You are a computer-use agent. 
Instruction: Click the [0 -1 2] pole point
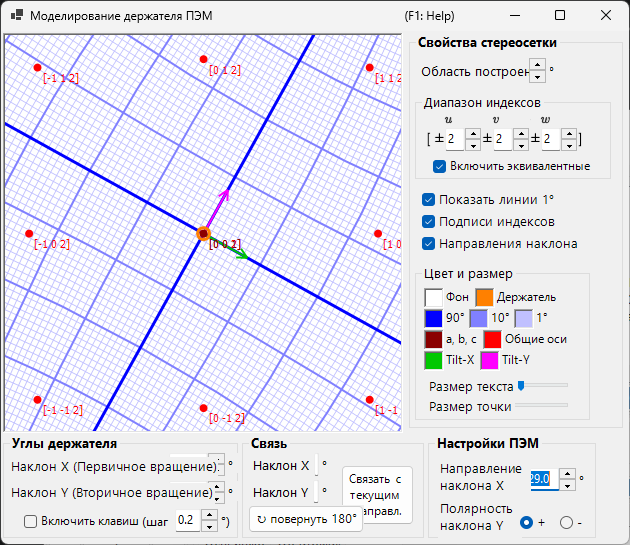tap(203, 408)
